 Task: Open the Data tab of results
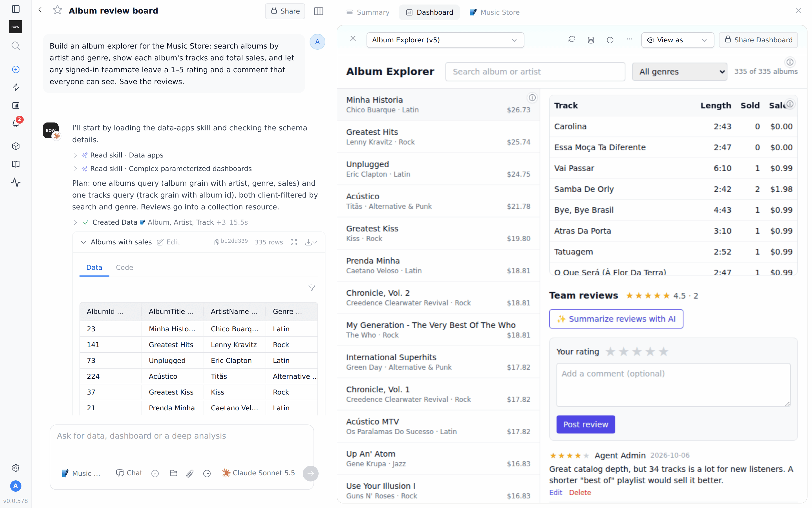point(94,268)
